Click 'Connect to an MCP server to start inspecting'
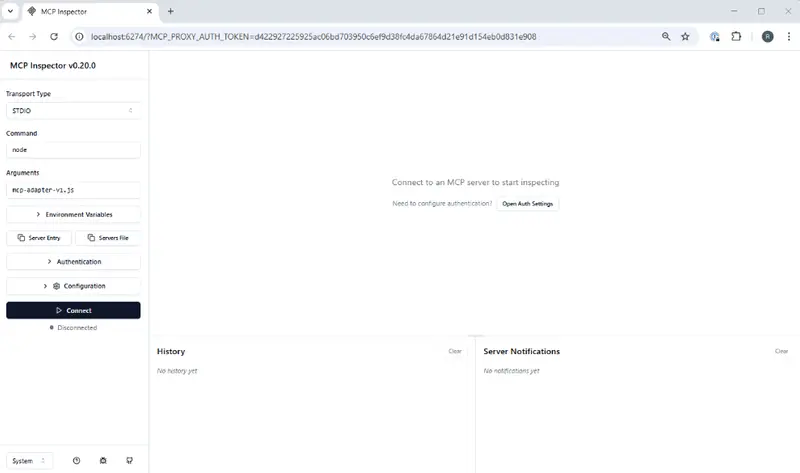Viewport: 800px width, 473px height. coord(475,182)
